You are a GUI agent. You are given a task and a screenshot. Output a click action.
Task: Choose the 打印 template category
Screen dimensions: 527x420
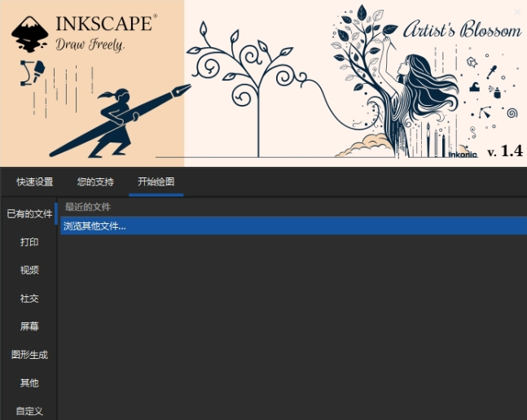click(29, 242)
